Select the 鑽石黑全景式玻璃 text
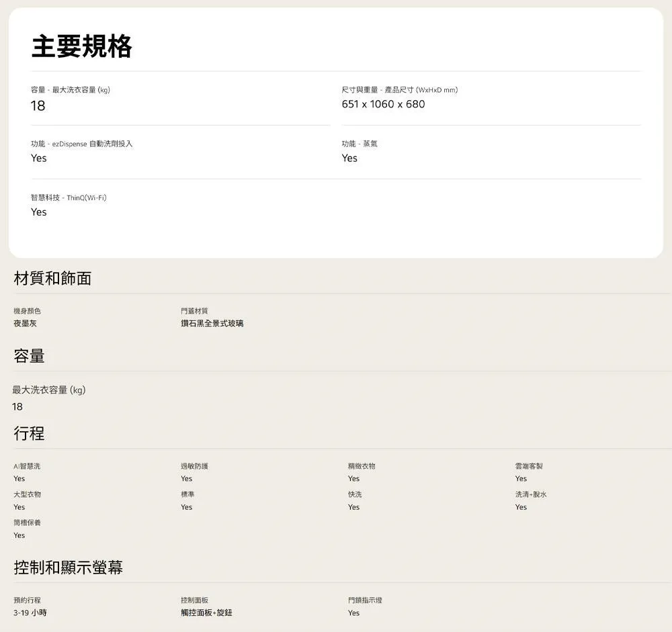This screenshot has height=632, width=672. pyautogui.click(x=212, y=324)
